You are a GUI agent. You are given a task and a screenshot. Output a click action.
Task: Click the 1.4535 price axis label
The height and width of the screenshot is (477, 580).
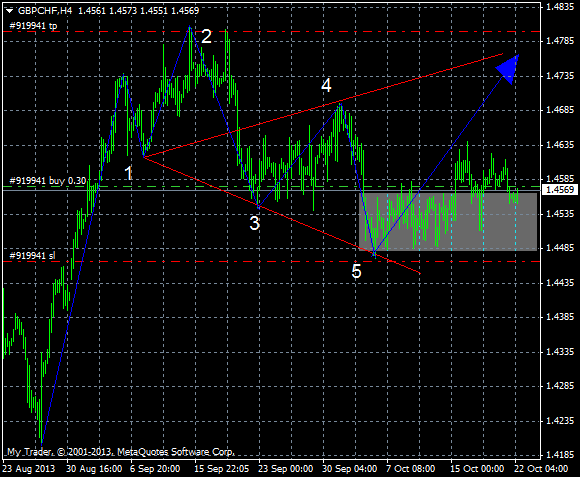coord(560,214)
